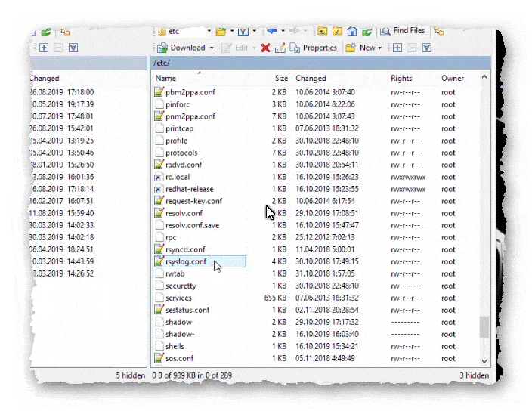Image resolution: width=532 pixels, height=411 pixels.
Task: Click the Find Files button
Action: [x=402, y=31]
